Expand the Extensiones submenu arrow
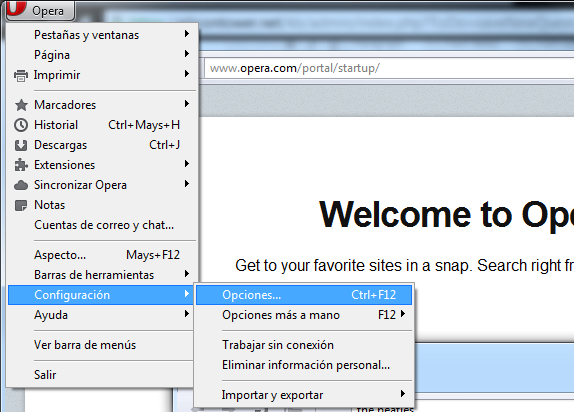574x412 pixels. [x=187, y=164]
